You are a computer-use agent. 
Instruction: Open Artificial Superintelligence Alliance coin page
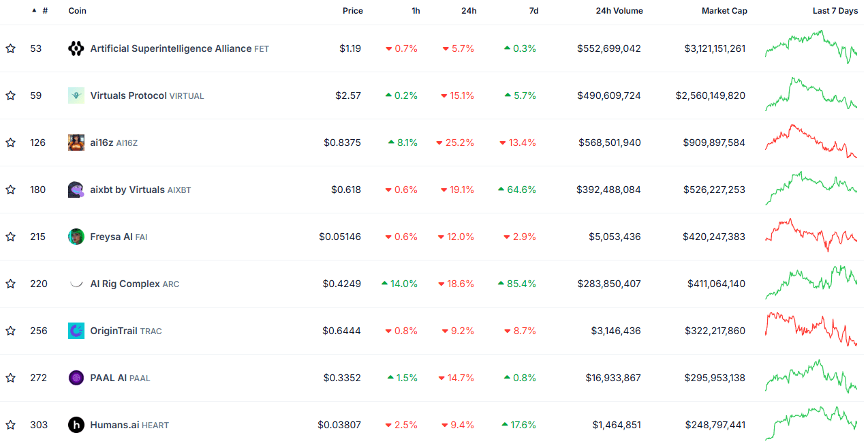click(x=180, y=48)
